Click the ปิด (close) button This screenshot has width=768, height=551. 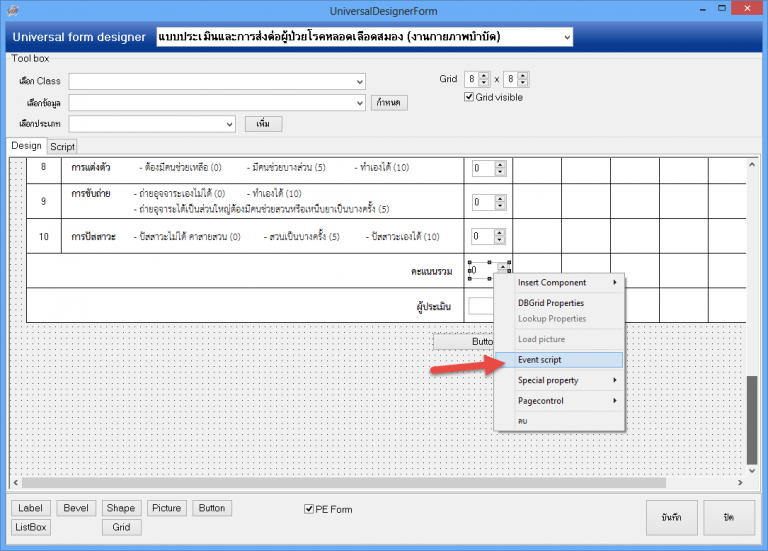pyautogui.click(x=729, y=518)
